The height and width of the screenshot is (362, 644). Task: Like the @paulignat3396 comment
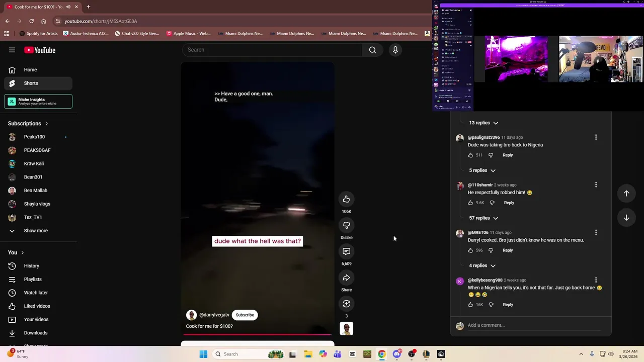(470, 155)
